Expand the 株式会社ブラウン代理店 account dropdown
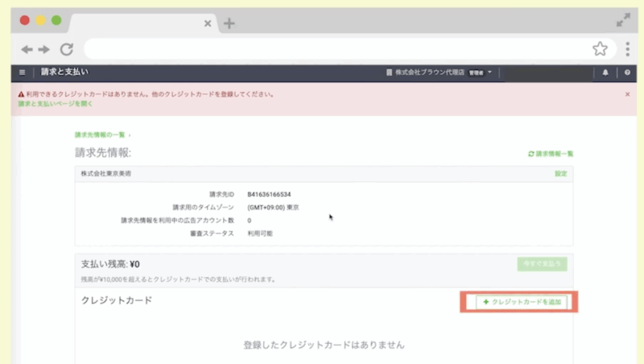The image size is (644, 364). pyautogui.click(x=439, y=72)
